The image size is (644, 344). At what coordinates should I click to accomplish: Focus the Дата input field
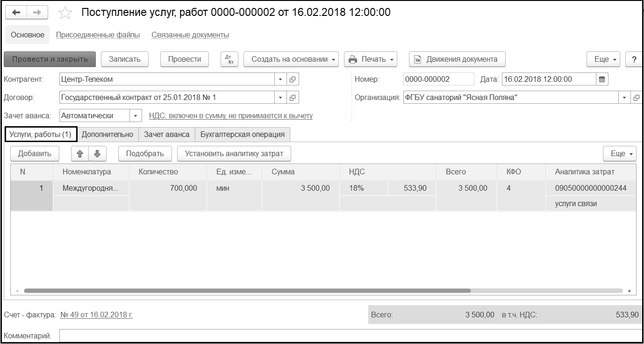(x=549, y=79)
